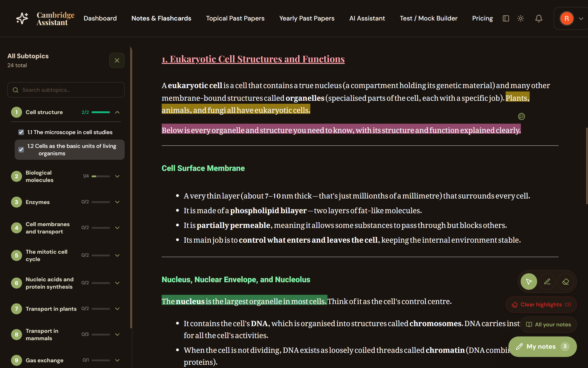This screenshot has width=588, height=368.
Task: Expand Transport in mammals chevron
Action: click(117, 335)
